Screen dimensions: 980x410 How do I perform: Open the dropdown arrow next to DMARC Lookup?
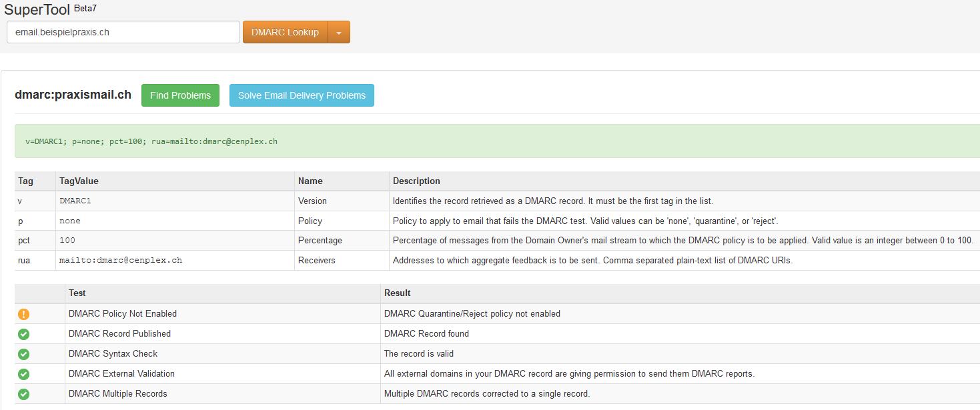click(339, 32)
